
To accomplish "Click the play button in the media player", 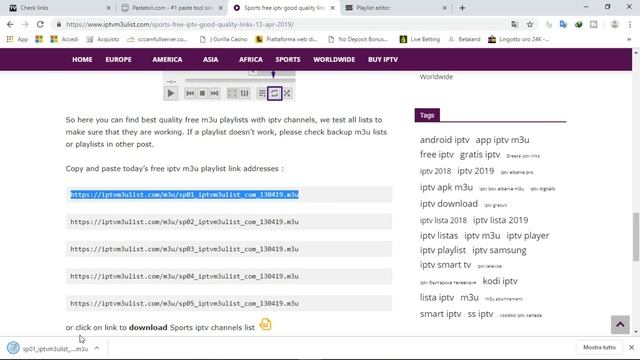I will click(171, 93).
